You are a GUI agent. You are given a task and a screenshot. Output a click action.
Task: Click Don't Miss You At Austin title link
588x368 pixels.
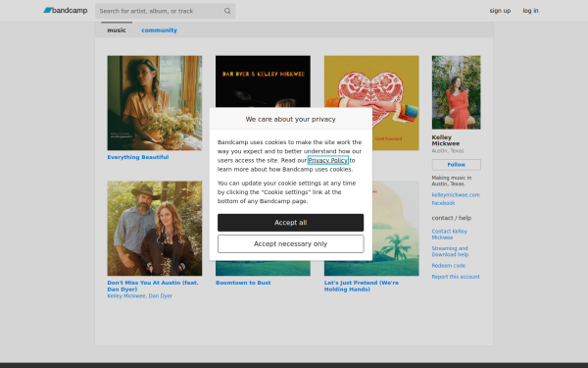(x=153, y=286)
